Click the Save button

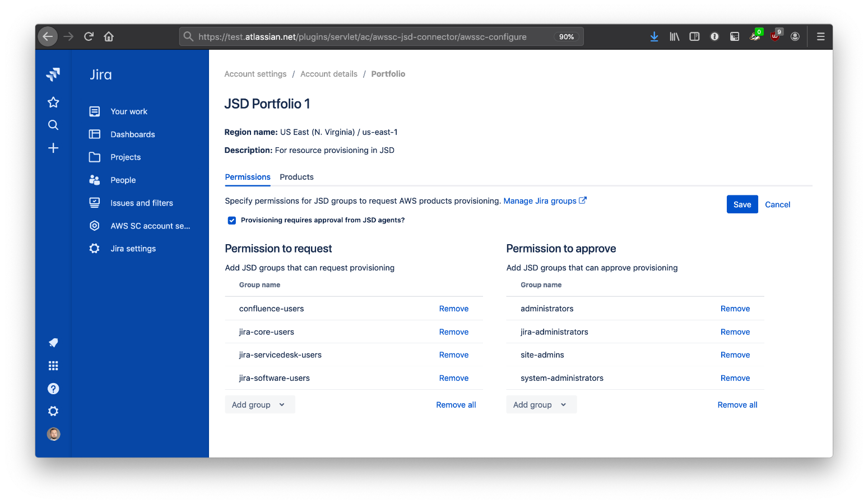(x=742, y=204)
